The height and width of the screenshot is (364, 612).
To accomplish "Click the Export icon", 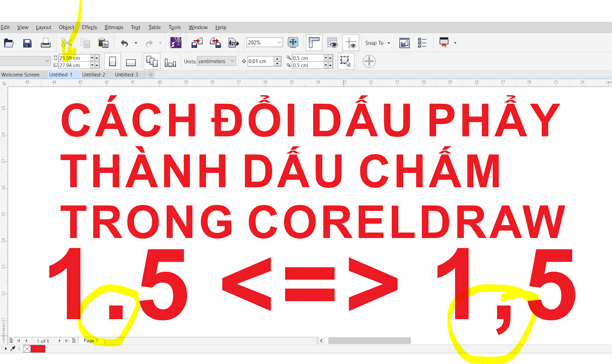I will pyautogui.click(x=215, y=43).
